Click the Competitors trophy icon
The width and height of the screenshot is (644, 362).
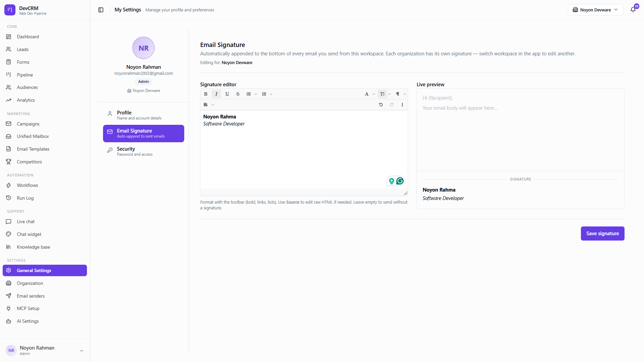tap(9, 162)
